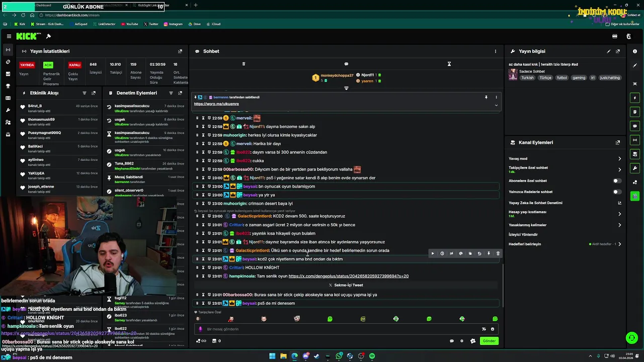Open the x.com dengeplus status link
The height and width of the screenshot is (362, 644).
point(348,276)
